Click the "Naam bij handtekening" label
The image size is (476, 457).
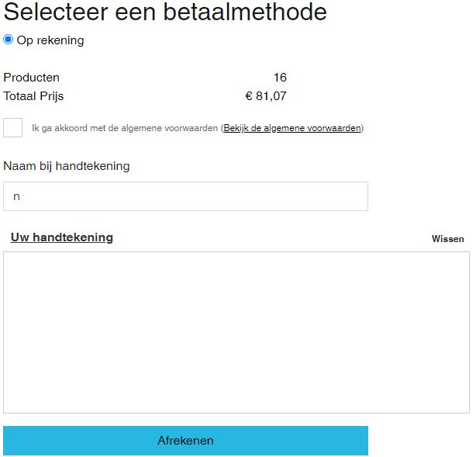67,166
